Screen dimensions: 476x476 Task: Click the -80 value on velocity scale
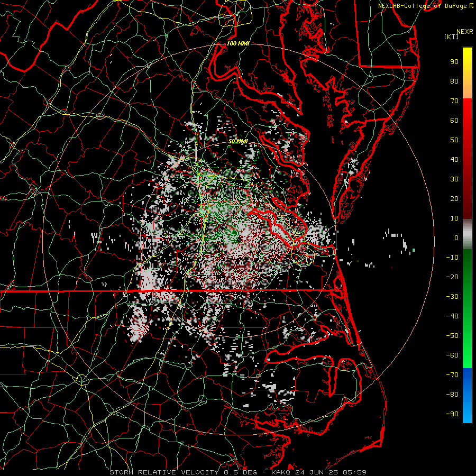[x=452, y=395]
